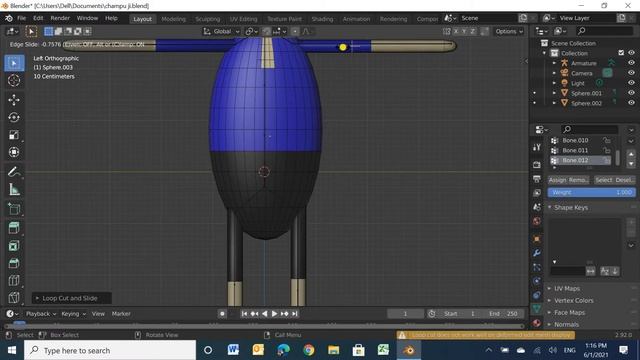Click the Select vertex group button
Viewport: 640px width, 360px height.
click(x=604, y=180)
